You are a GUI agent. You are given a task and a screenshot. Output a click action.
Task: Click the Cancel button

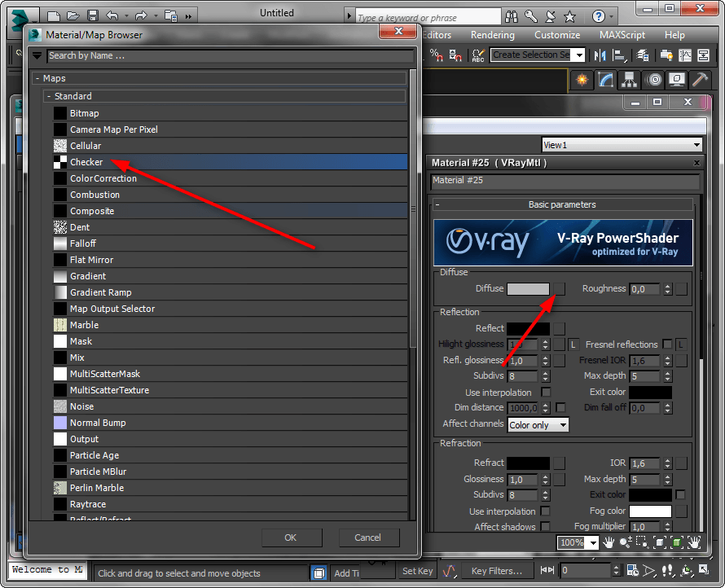(x=367, y=538)
